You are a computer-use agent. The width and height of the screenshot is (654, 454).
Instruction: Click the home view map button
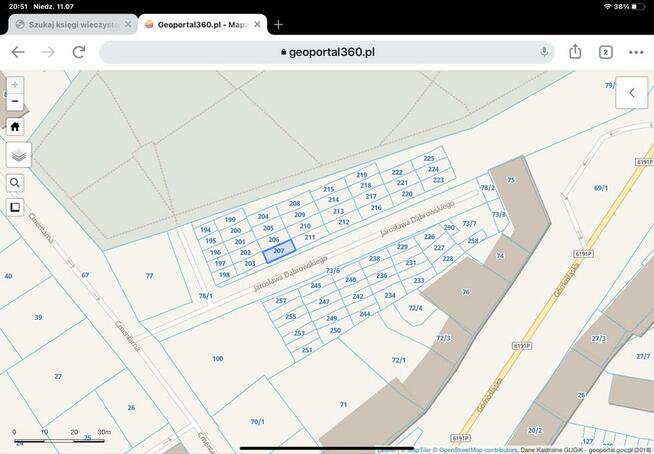pos(15,127)
